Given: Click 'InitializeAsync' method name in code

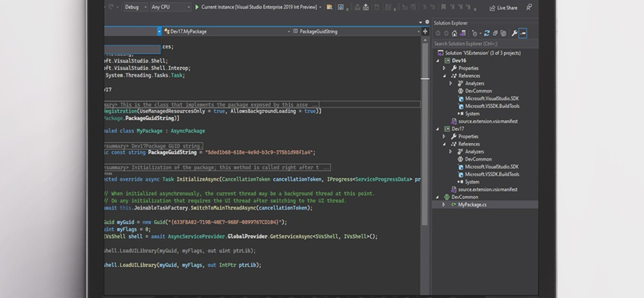Looking at the screenshot, I should (x=198, y=180).
